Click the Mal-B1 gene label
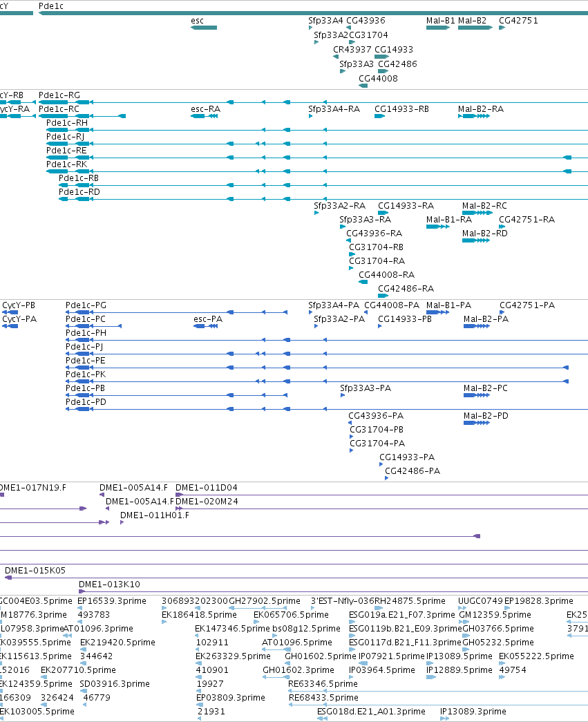 (x=440, y=21)
